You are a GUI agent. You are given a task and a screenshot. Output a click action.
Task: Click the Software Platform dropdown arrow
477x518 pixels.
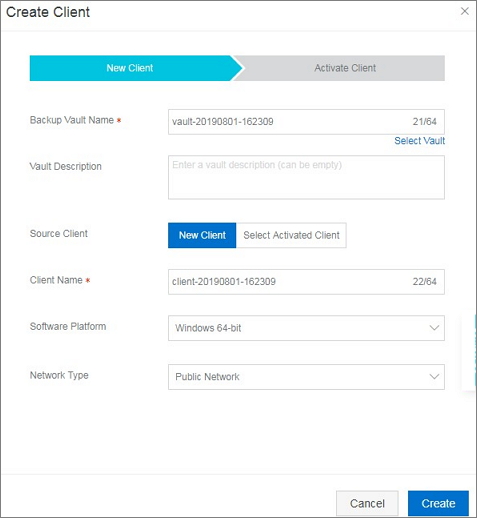(434, 328)
